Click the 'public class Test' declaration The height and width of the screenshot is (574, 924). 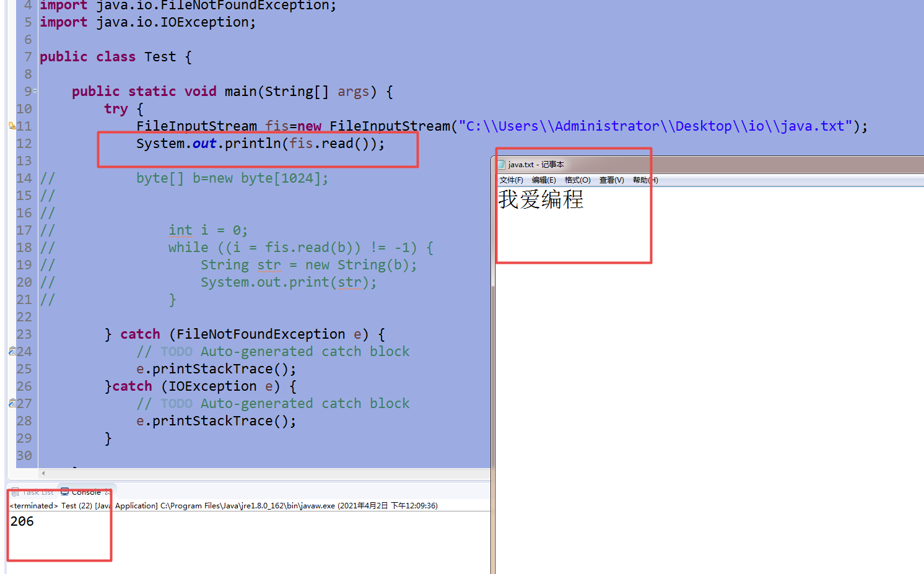pos(115,57)
